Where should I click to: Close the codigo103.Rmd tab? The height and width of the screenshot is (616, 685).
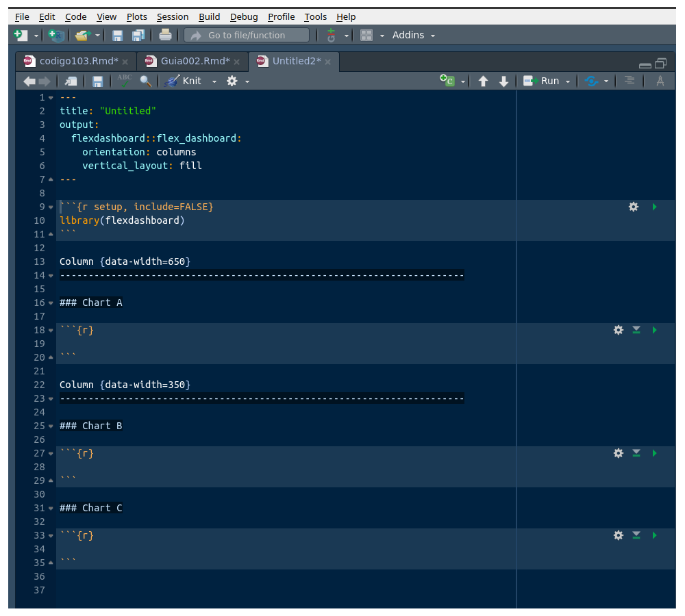pos(125,62)
